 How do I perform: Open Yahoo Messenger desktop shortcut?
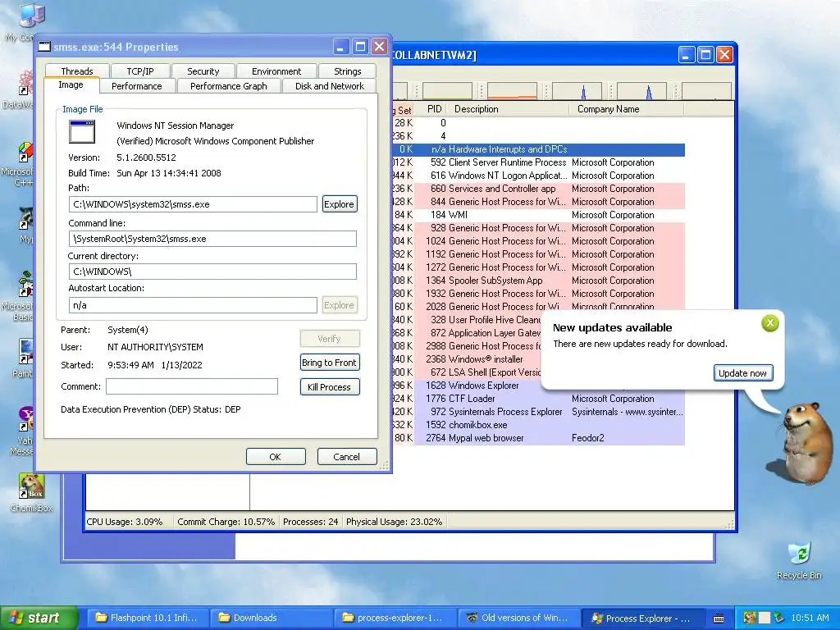24,431
